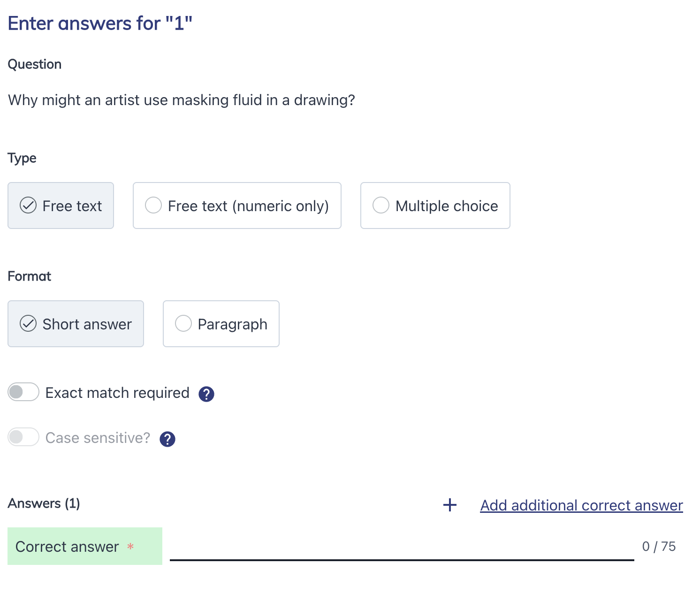Click the Exact match required label text
700x594 pixels.
(117, 393)
